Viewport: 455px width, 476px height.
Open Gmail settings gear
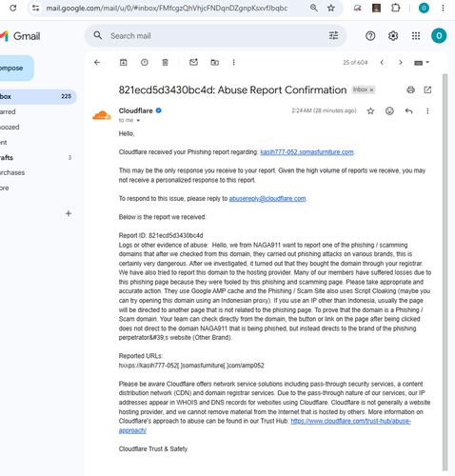393,36
